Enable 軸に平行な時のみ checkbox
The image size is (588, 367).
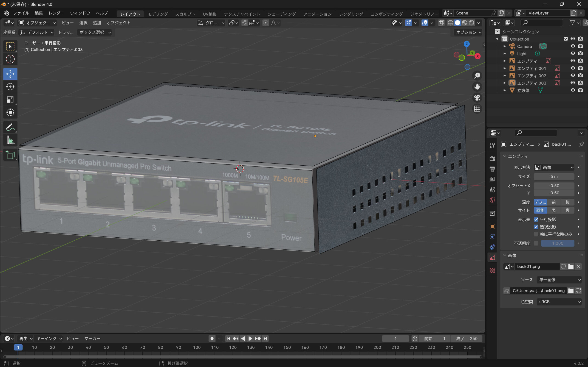(x=536, y=234)
